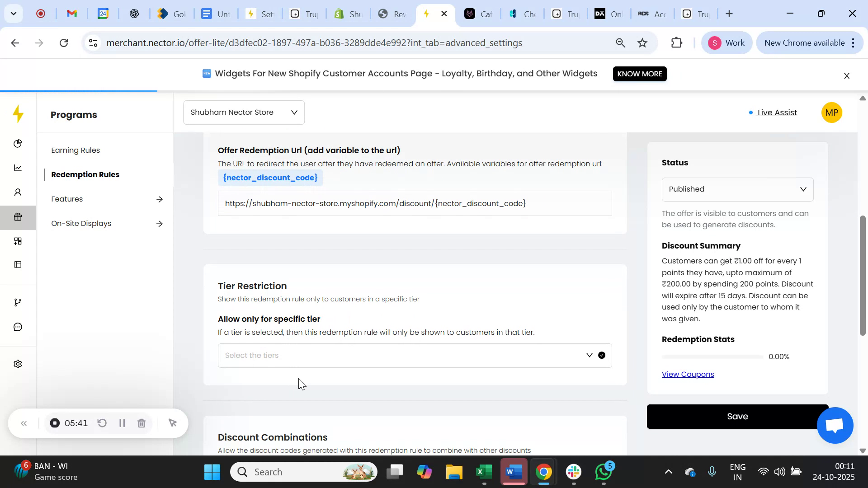
Task: Open the integrations grid icon in sidebar
Action: click(18, 241)
